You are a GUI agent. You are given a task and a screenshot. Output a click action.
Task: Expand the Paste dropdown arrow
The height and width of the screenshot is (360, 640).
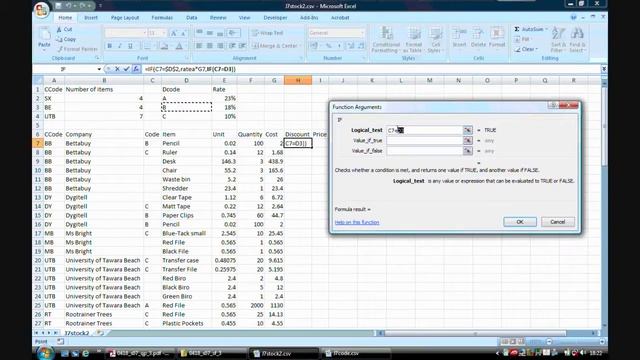[44, 50]
